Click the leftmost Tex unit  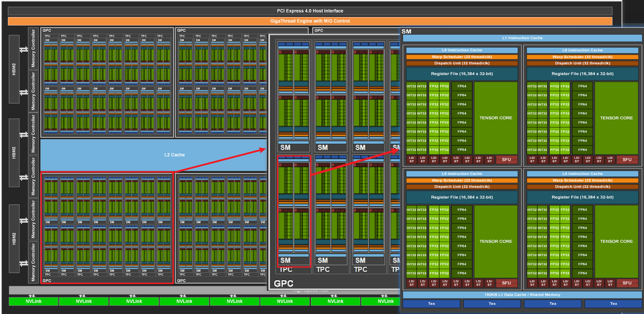pos(431,304)
